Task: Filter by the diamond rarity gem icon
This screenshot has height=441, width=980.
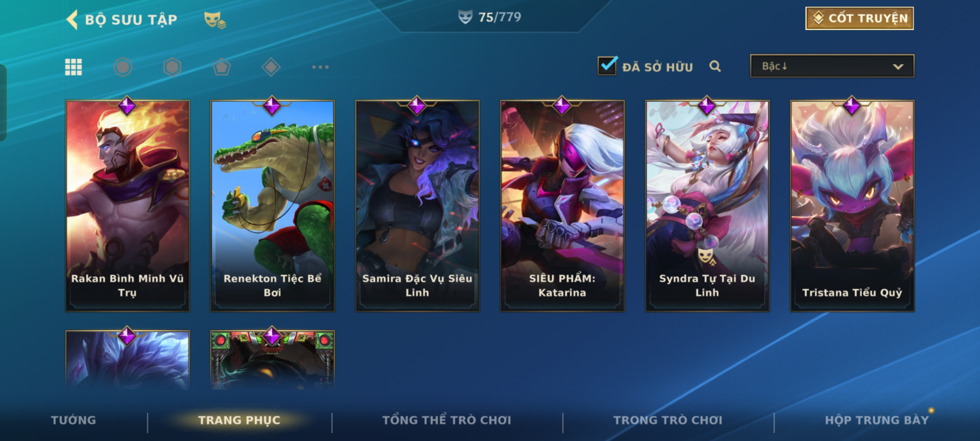Action: click(271, 67)
